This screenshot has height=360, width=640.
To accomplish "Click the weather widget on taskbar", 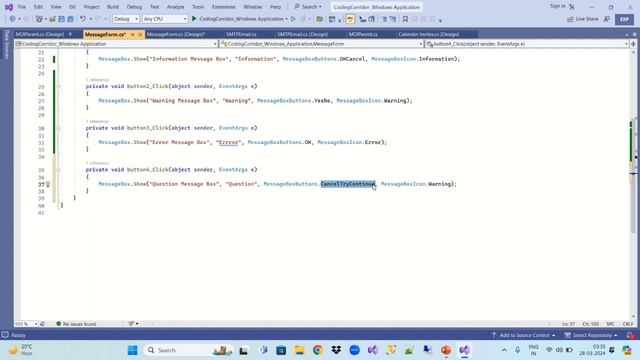I will pyautogui.click(x=21, y=350).
